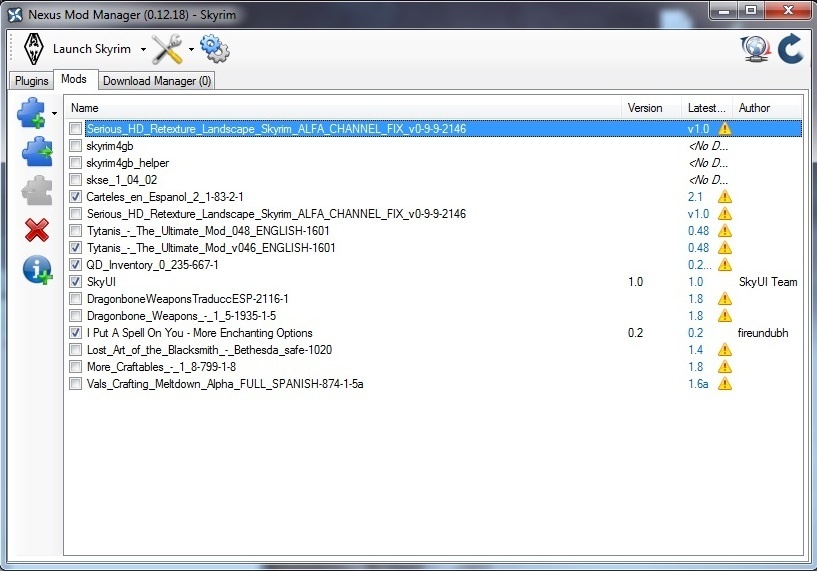Switch to the Plugins tab
Viewport: 817px width, 571px height.
31,81
